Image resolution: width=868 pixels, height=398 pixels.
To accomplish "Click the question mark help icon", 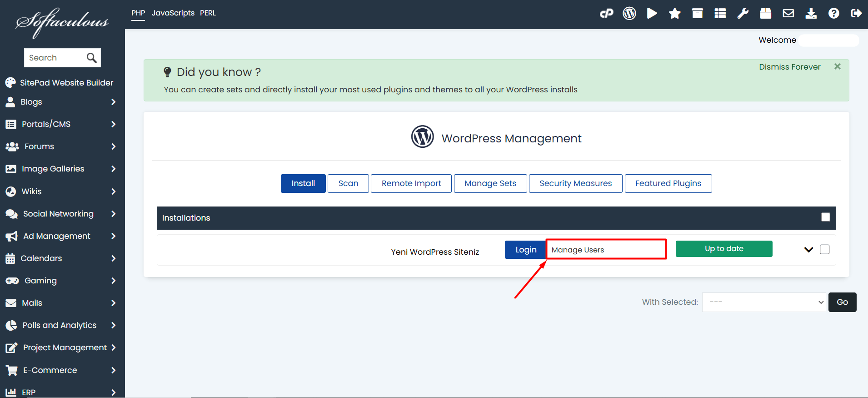I will point(833,14).
